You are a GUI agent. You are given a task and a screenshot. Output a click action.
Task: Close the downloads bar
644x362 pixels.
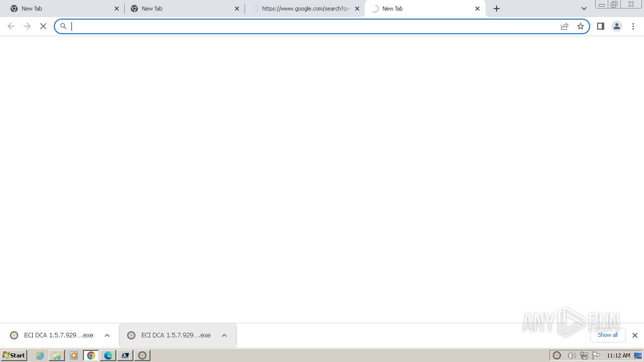point(635,335)
